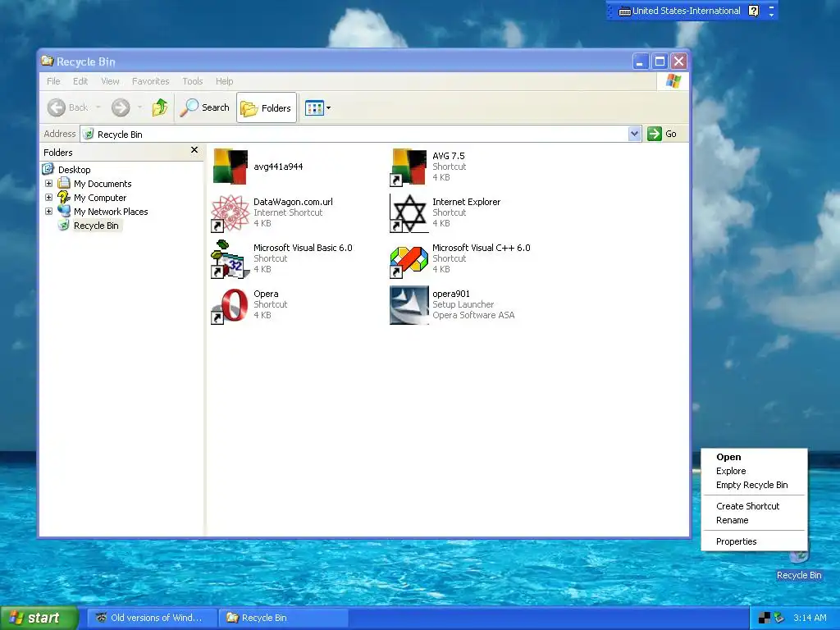Click the Start button

pyautogui.click(x=39, y=619)
